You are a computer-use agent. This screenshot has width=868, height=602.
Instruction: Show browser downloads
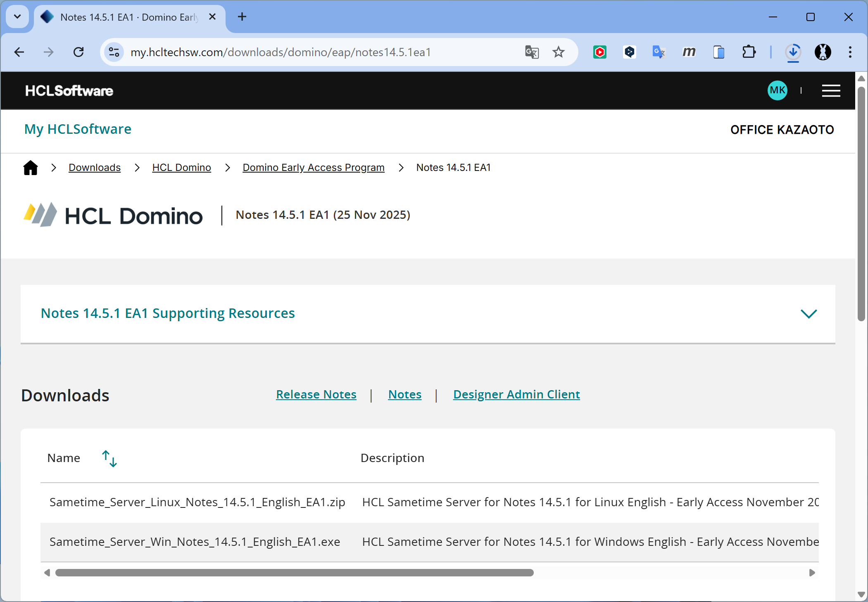pos(793,52)
